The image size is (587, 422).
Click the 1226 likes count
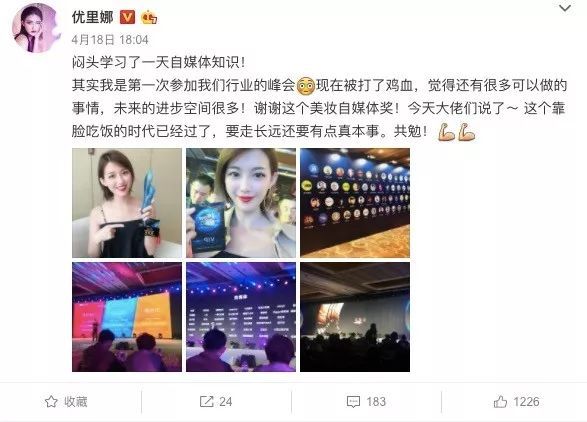[526, 402]
